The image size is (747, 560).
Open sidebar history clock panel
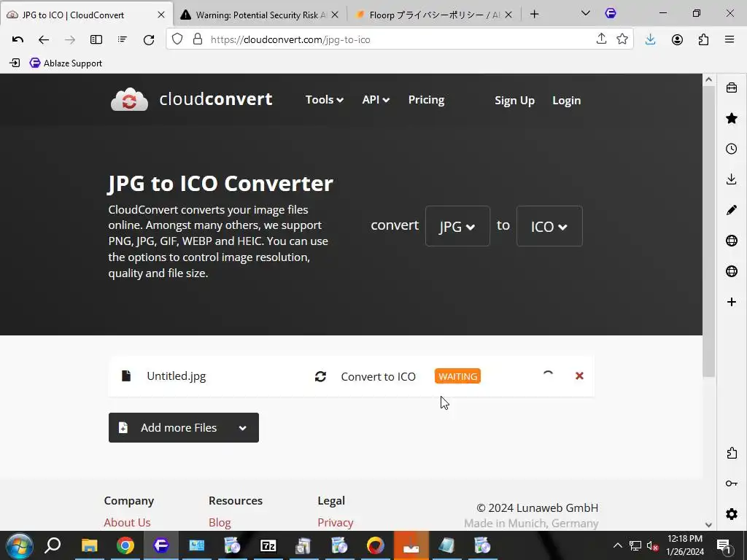(x=732, y=149)
